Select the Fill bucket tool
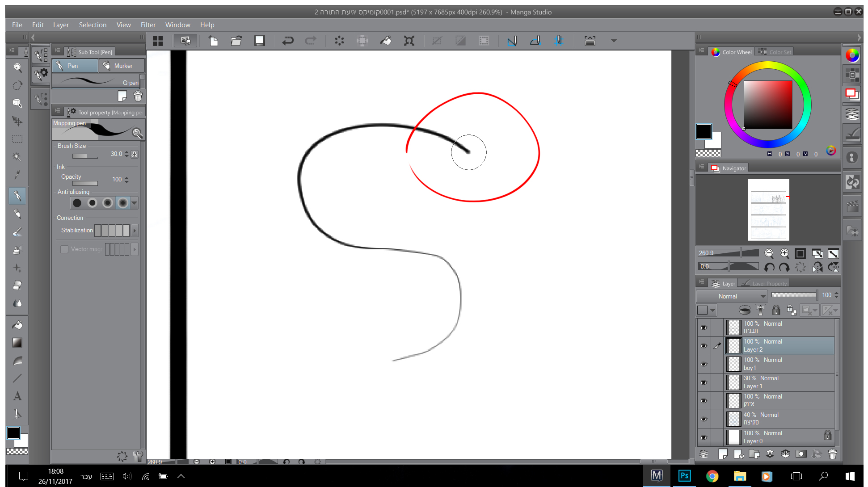 click(x=17, y=325)
